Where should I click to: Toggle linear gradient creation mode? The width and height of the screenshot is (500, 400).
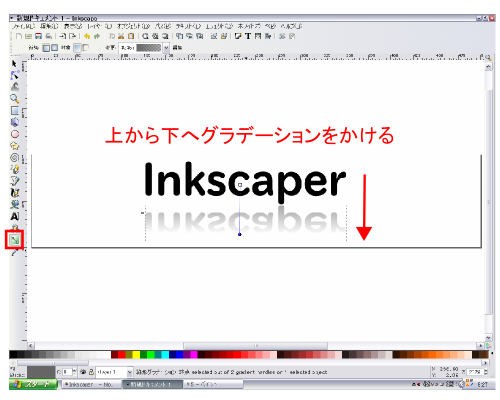click(46, 48)
